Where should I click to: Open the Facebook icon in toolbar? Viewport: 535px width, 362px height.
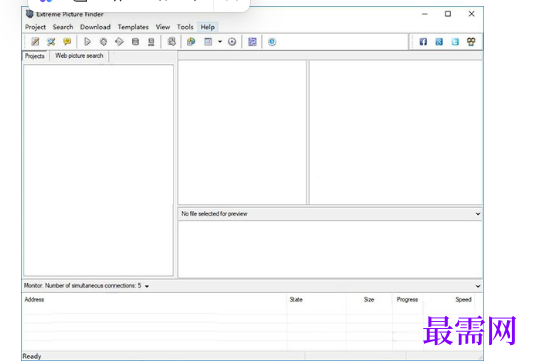coord(423,42)
